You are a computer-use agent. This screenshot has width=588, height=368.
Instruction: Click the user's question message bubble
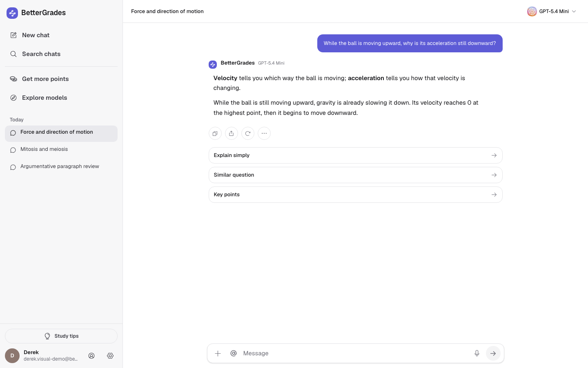pos(410,43)
